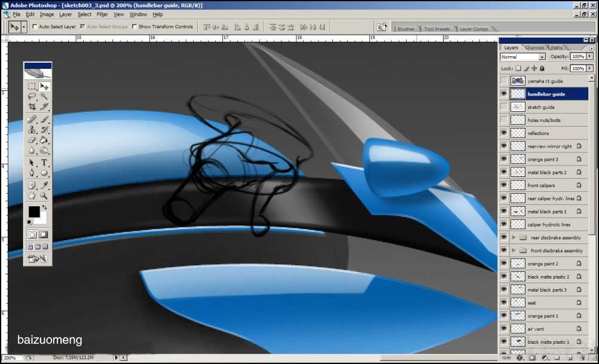Select the Lasso tool
Screen dimensions: 599x364
(x=32, y=96)
